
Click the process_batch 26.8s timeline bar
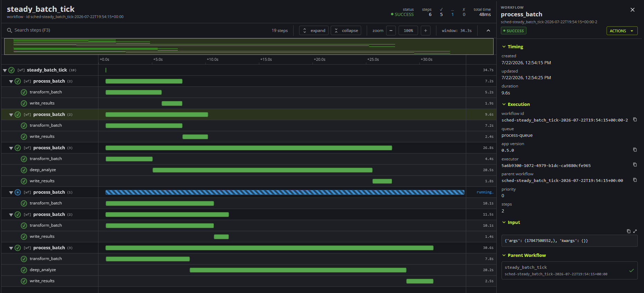coord(249,148)
